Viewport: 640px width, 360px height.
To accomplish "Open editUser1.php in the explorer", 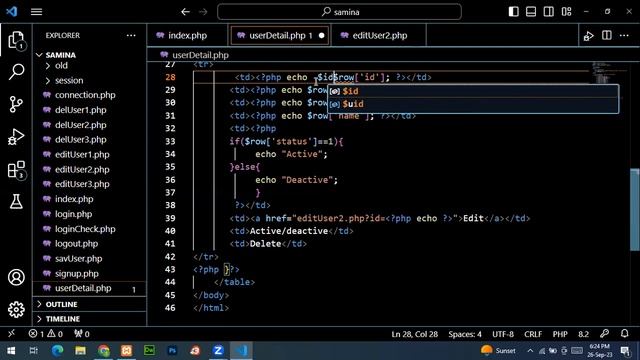I will tap(82, 155).
